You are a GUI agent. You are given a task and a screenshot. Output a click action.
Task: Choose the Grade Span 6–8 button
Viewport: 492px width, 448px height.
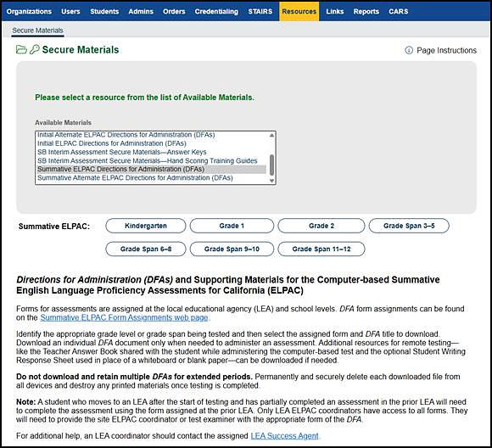(146, 249)
